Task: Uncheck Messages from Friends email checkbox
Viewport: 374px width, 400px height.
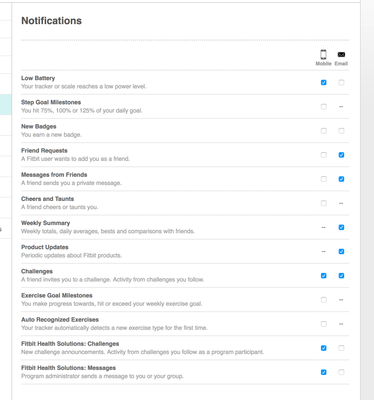Action: 341,179
